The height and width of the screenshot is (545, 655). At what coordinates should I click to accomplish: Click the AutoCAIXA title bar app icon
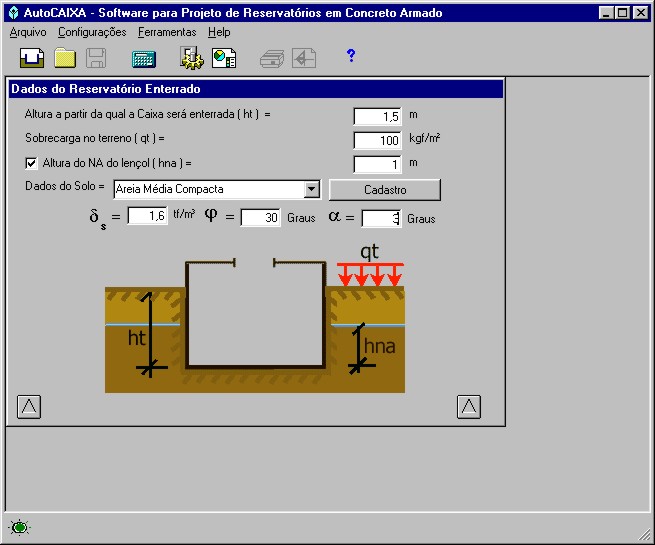point(14,13)
